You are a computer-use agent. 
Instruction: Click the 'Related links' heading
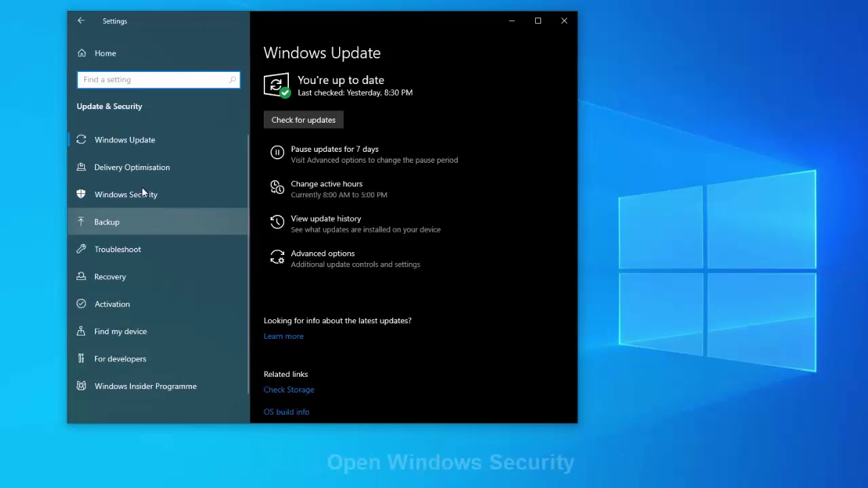[285, 374]
